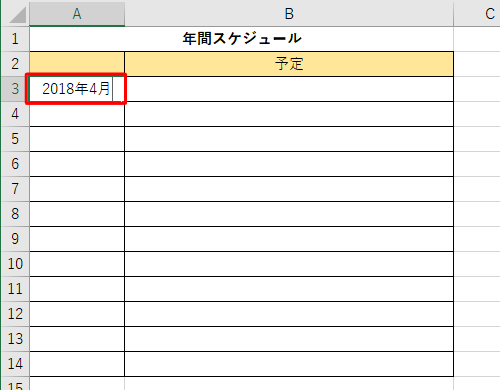Click cell C1 beside the title
Screen dimensions: 500x390
(x=477, y=39)
